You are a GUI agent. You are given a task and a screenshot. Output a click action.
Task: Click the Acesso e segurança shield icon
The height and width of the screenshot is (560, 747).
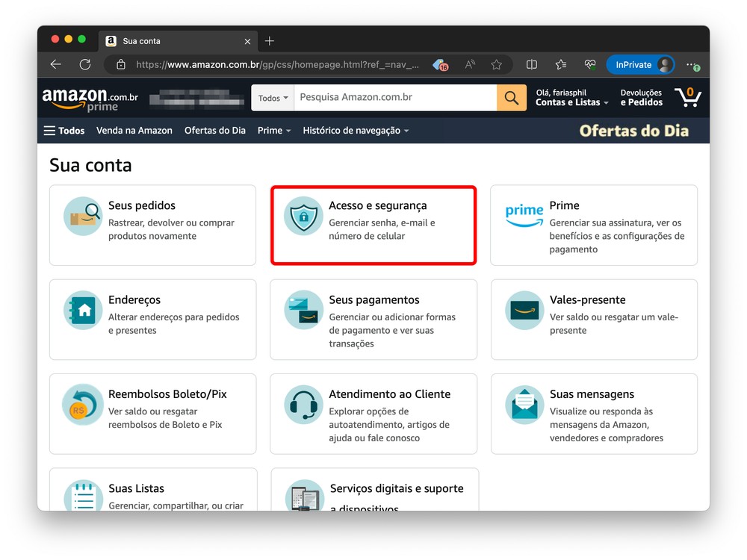[303, 217]
